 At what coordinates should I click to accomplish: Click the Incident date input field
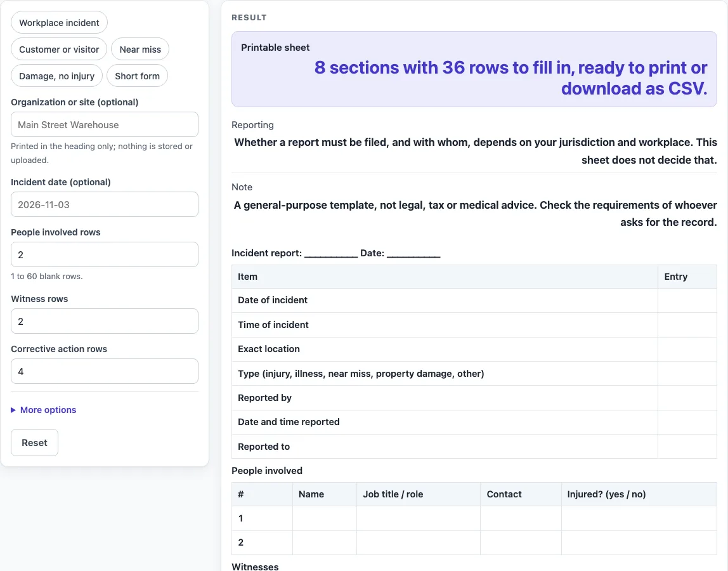coord(105,204)
